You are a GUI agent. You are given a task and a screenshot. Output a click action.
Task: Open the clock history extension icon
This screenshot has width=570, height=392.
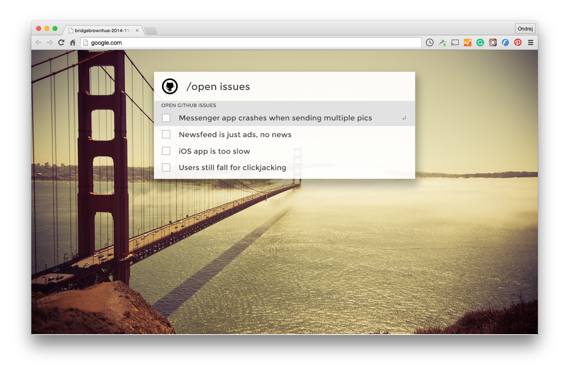click(430, 43)
